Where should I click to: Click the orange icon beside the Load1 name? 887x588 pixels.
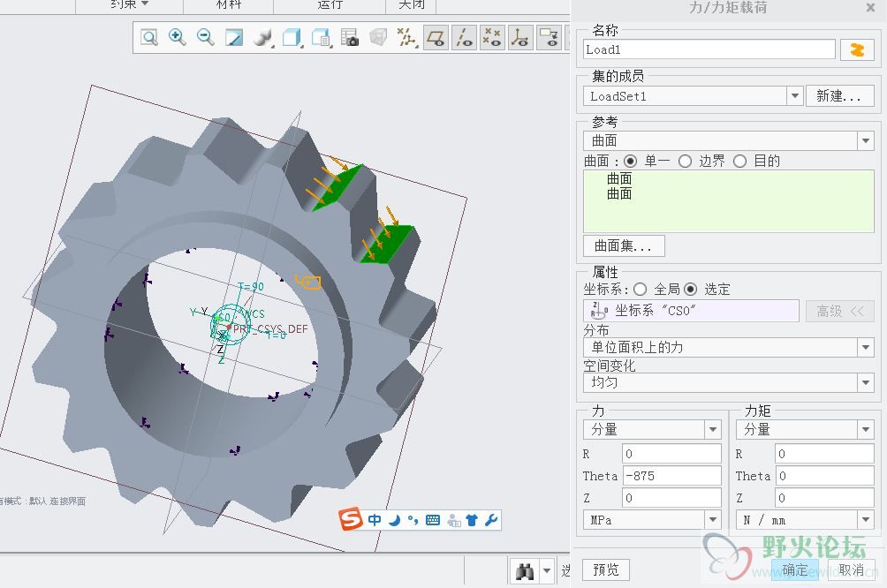(x=857, y=49)
